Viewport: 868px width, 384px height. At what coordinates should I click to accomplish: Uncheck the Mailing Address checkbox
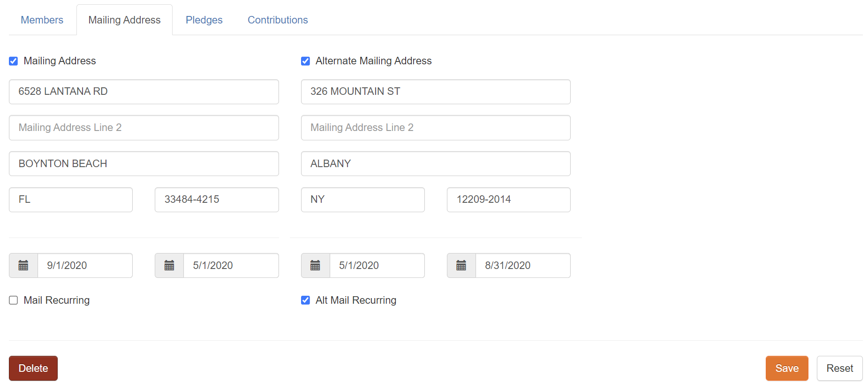[14, 61]
